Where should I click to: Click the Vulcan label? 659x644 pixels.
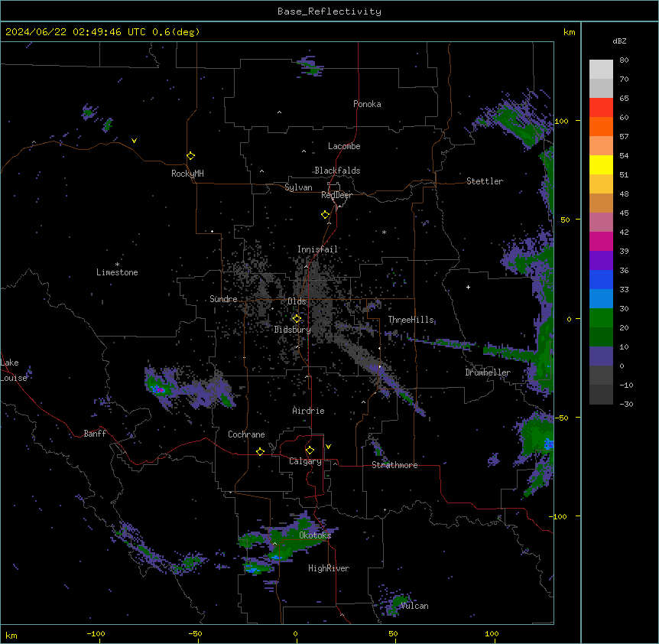click(414, 606)
